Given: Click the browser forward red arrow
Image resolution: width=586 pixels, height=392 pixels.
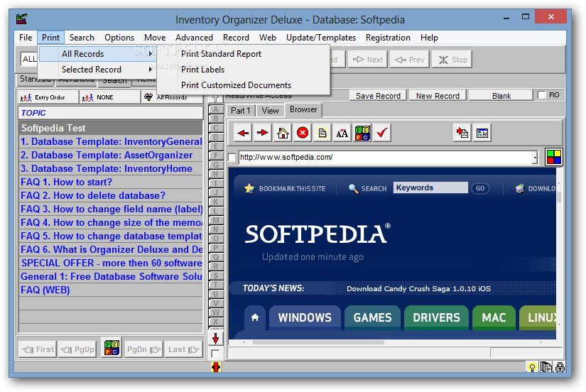Looking at the screenshot, I should click(x=263, y=133).
